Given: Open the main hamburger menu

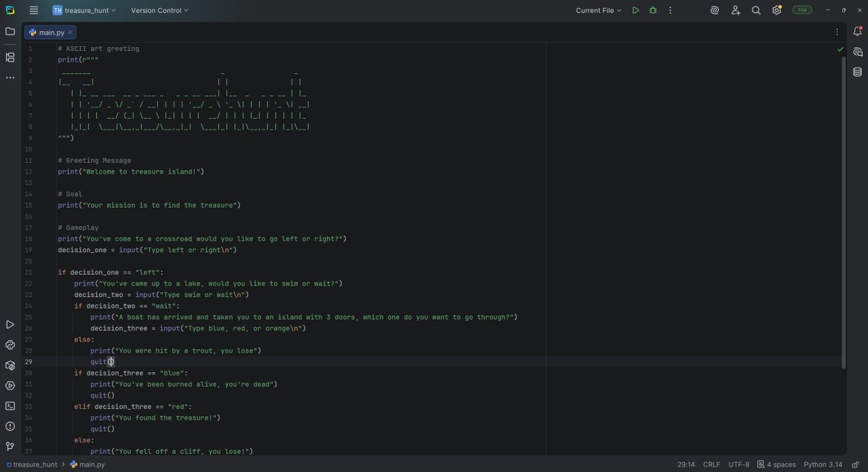Looking at the screenshot, I should pos(33,10).
